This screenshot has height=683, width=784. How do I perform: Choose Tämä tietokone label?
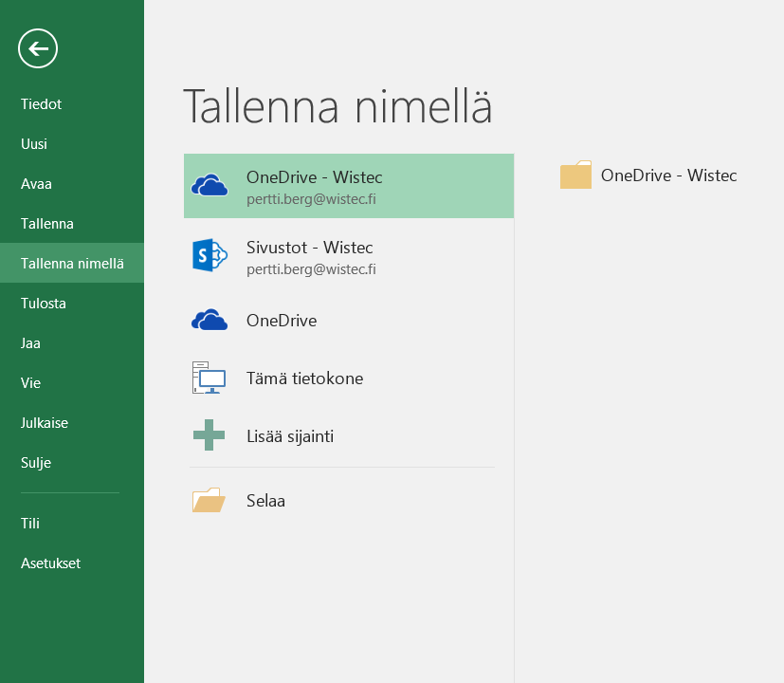[x=305, y=378]
